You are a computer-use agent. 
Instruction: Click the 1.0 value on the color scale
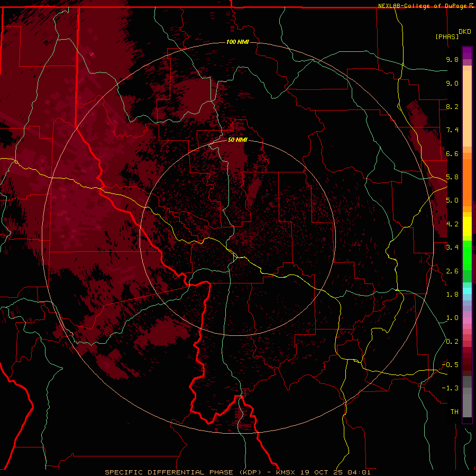452,318
